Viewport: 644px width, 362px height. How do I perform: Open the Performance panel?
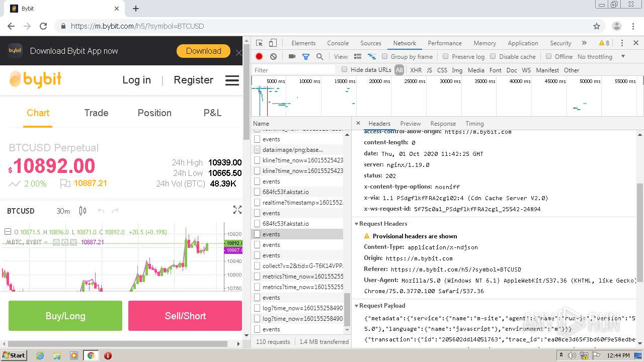[445, 43]
